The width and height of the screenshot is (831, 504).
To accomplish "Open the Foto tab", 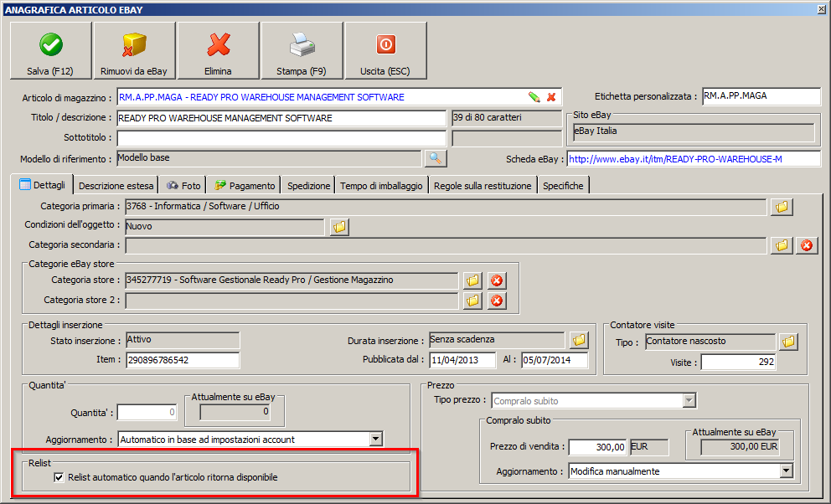I will click(183, 186).
